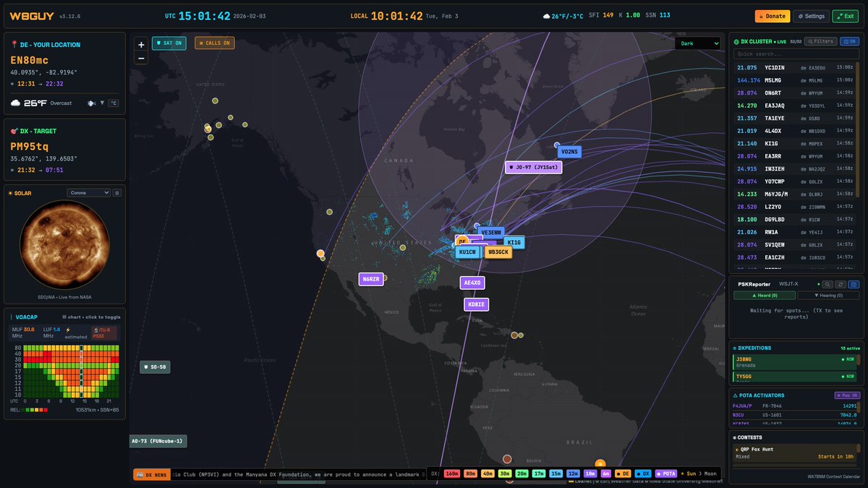
Task: Switch temperature units with °C toggle
Action: [x=113, y=103]
